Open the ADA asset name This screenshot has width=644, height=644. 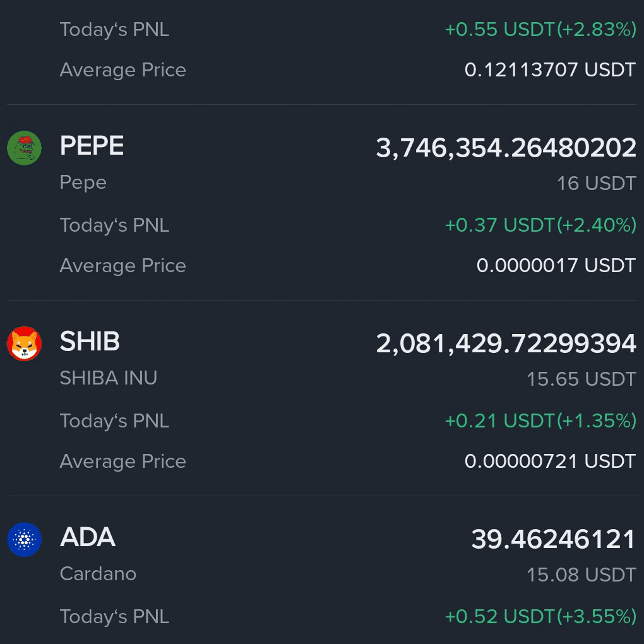point(88,537)
